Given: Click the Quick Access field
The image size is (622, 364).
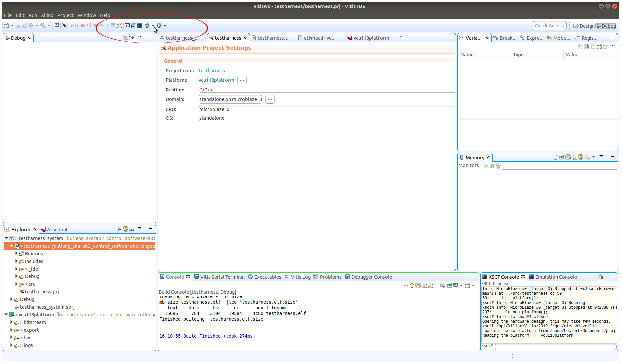Looking at the screenshot, I should coord(549,26).
